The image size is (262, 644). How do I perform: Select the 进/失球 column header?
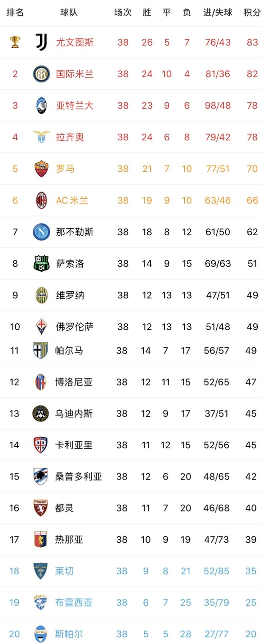tap(218, 13)
